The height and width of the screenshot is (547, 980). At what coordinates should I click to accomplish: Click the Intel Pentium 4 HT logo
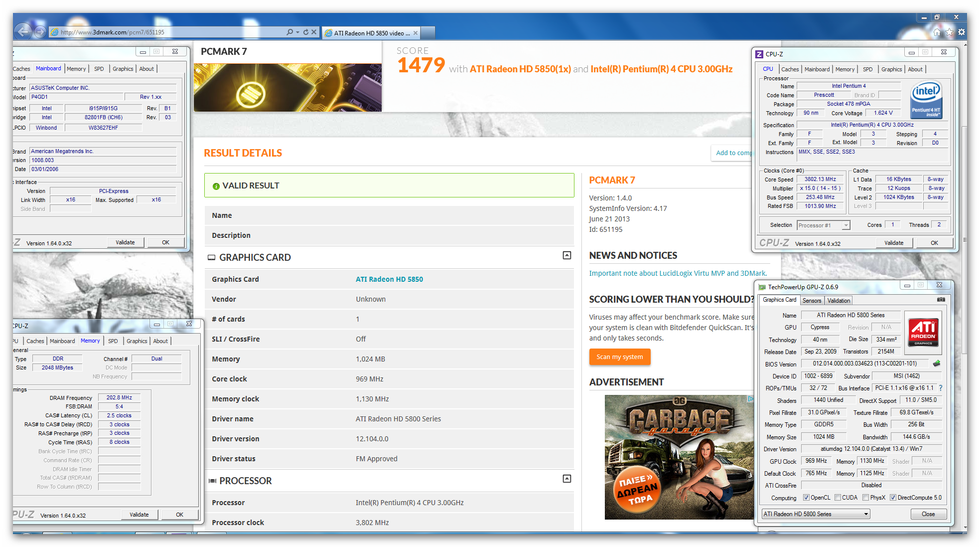(x=926, y=100)
